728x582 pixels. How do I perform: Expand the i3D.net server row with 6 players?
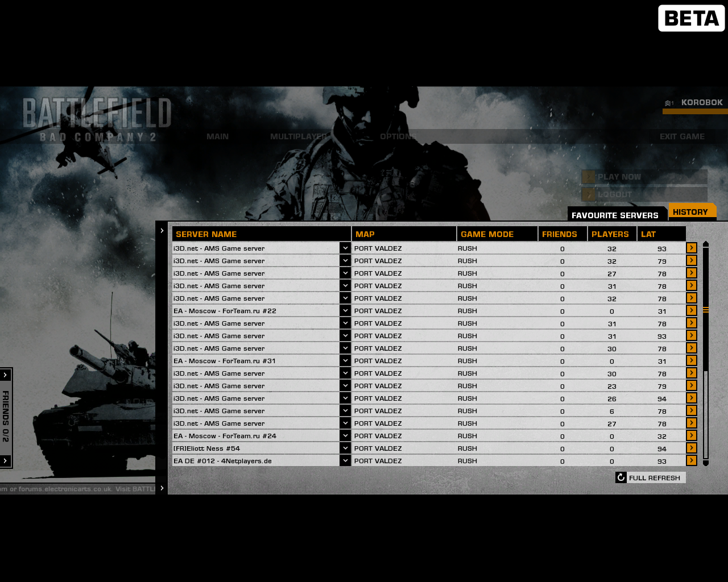click(345, 410)
